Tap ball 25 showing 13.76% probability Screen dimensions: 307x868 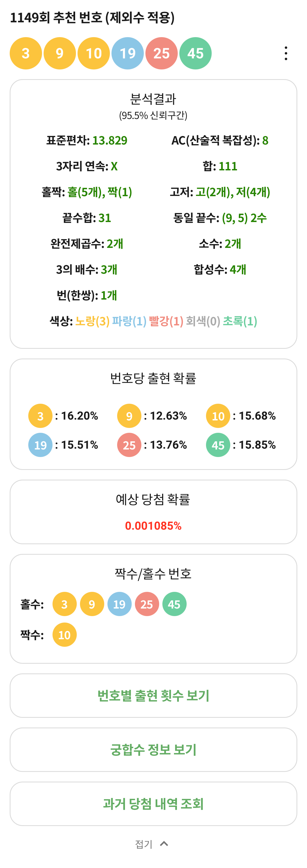pos(129,445)
